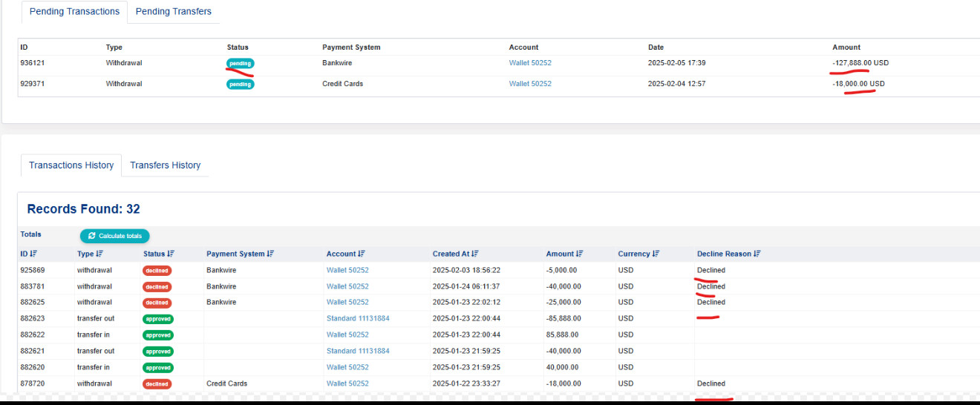Click declined status badge for transaction 925869
The height and width of the screenshot is (405, 980).
point(157,271)
